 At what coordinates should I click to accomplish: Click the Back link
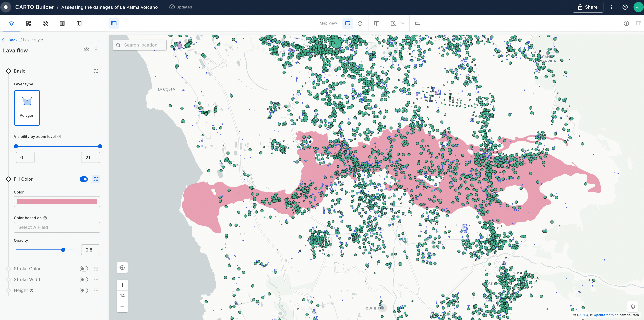(x=10, y=40)
